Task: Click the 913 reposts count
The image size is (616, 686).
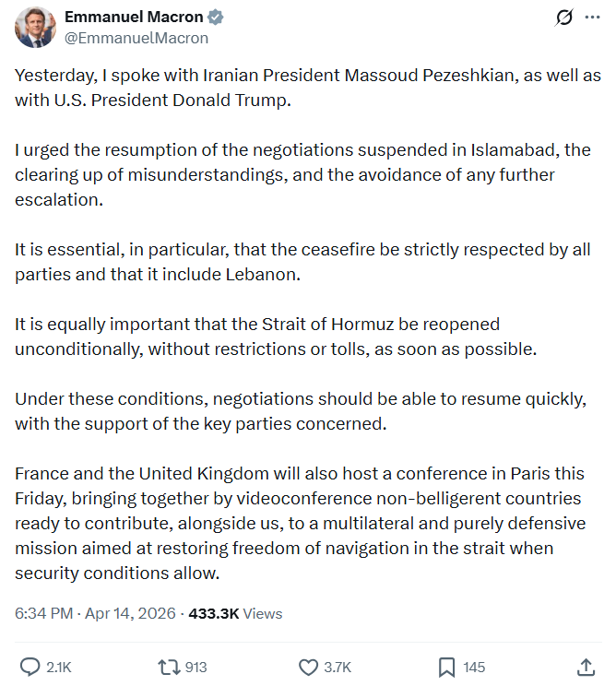Action: point(195,668)
